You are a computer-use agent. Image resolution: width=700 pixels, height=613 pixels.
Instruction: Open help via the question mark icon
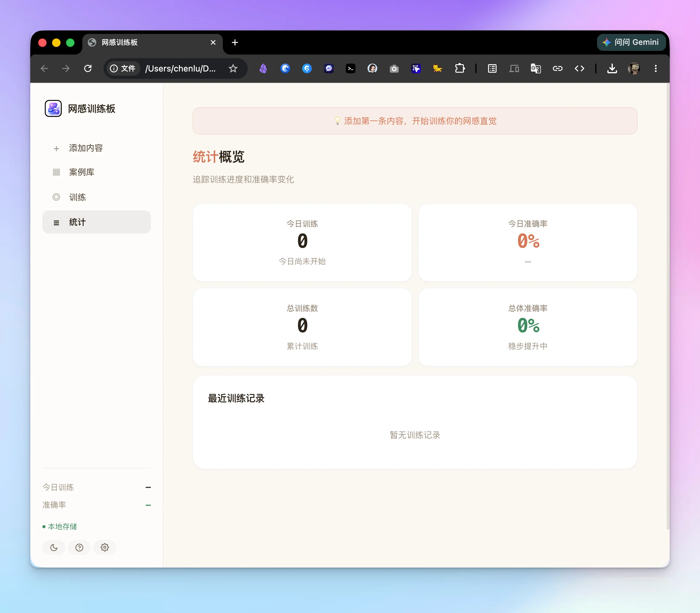(79, 547)
